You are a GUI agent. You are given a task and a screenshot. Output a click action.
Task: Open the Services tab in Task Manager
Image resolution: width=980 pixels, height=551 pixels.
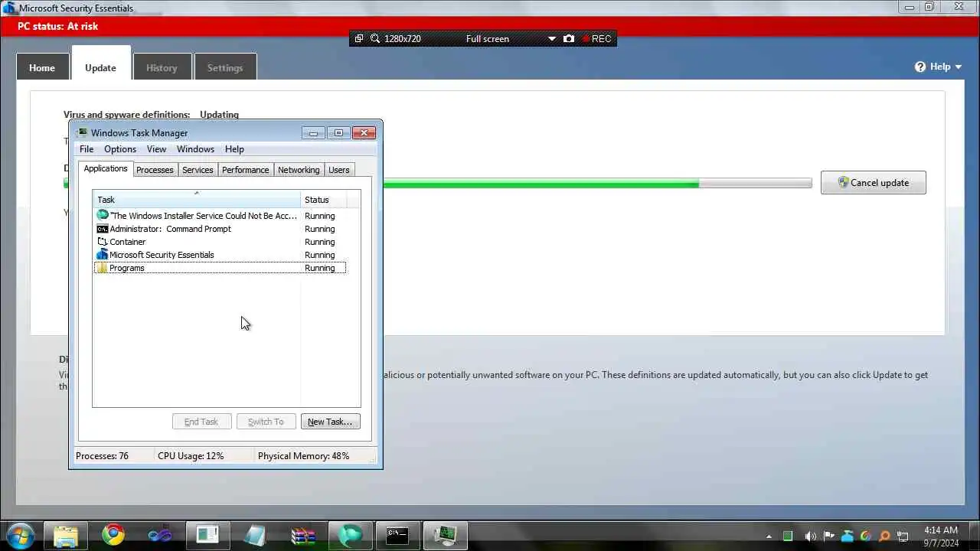[x=198, y=170]
